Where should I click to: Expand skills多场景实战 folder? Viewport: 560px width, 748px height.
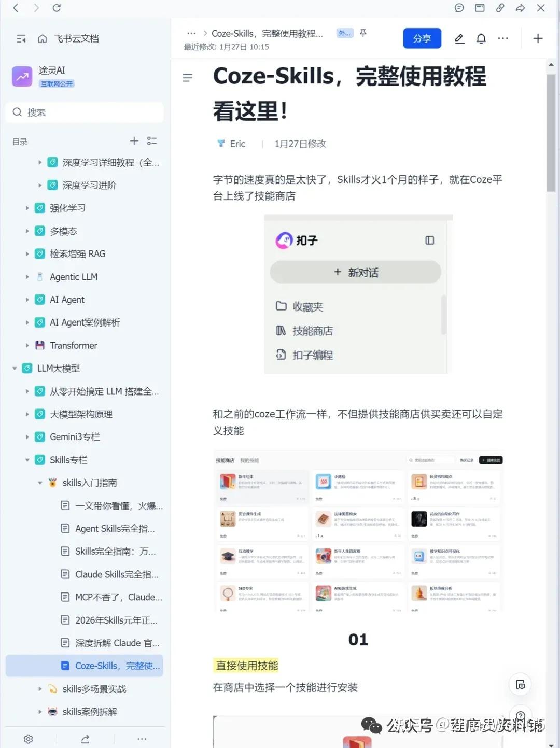[x=40, y=689]
